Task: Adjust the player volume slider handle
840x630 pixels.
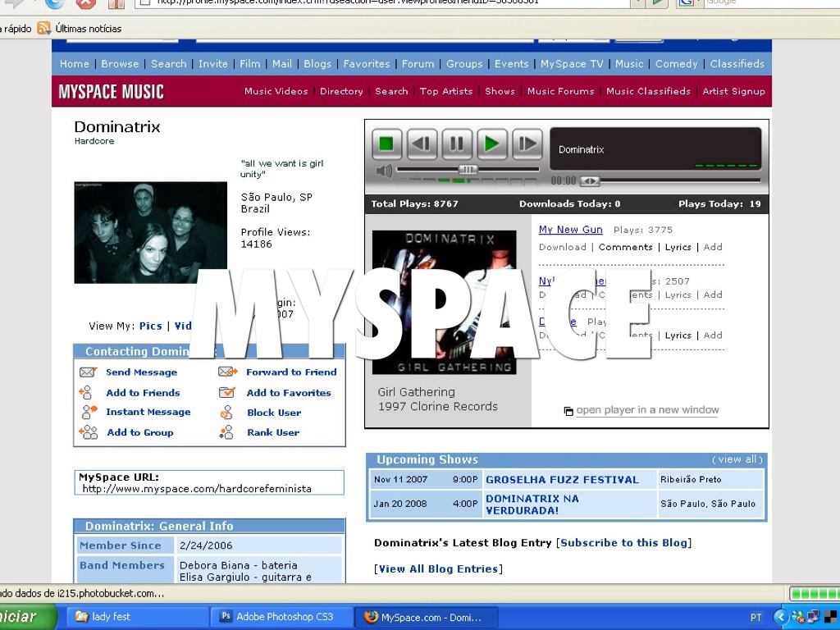Action: pos(468,170)
